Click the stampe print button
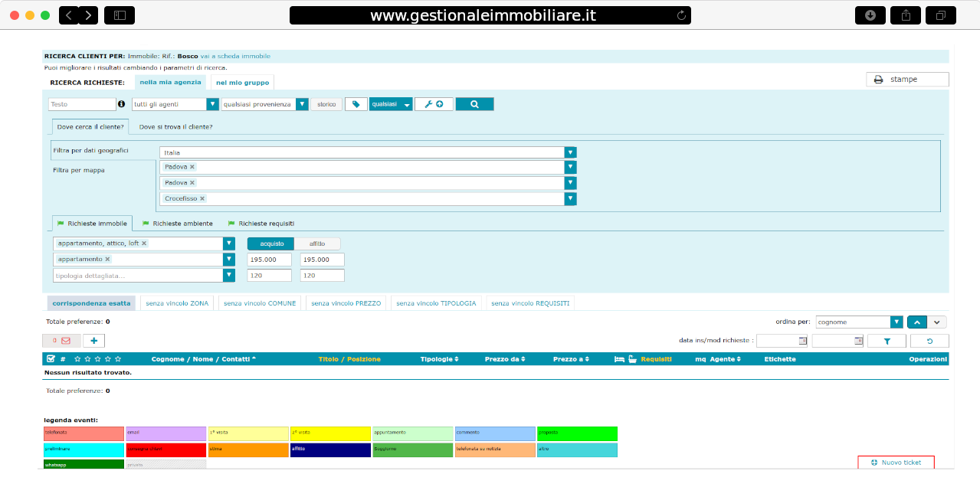Viewport: 980px width, 497px height. tap(907, 80)
